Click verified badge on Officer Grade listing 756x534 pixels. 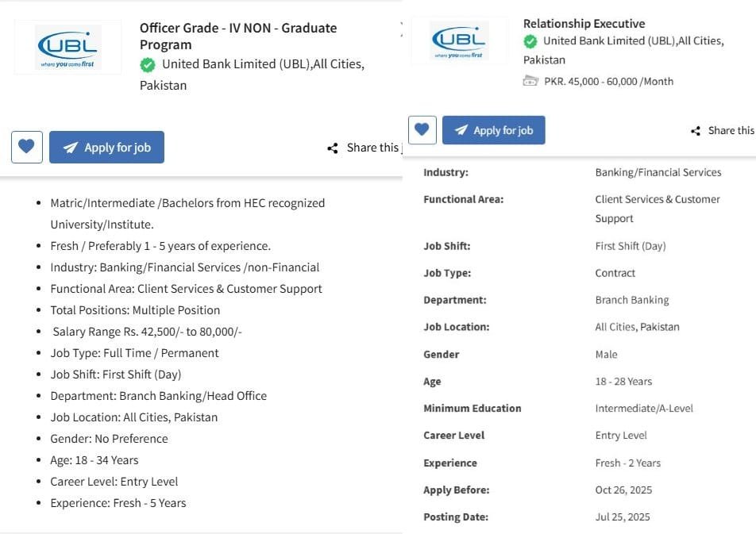[x=148, y=65]
